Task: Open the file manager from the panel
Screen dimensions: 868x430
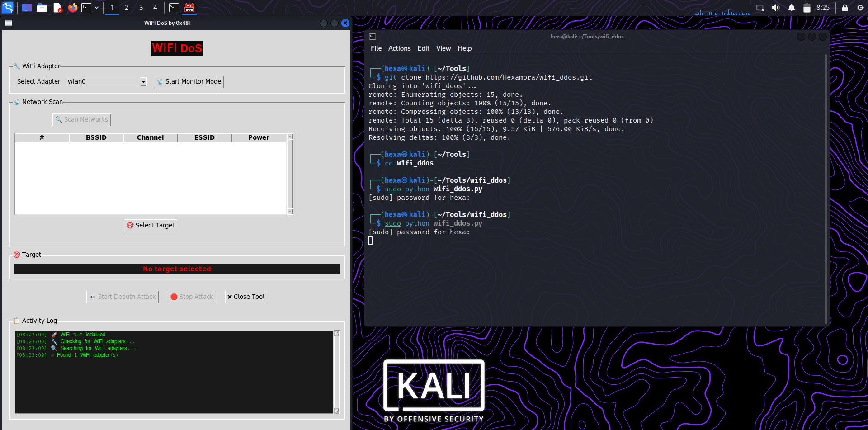Action: pyautogui.click(x=42, y=8)
